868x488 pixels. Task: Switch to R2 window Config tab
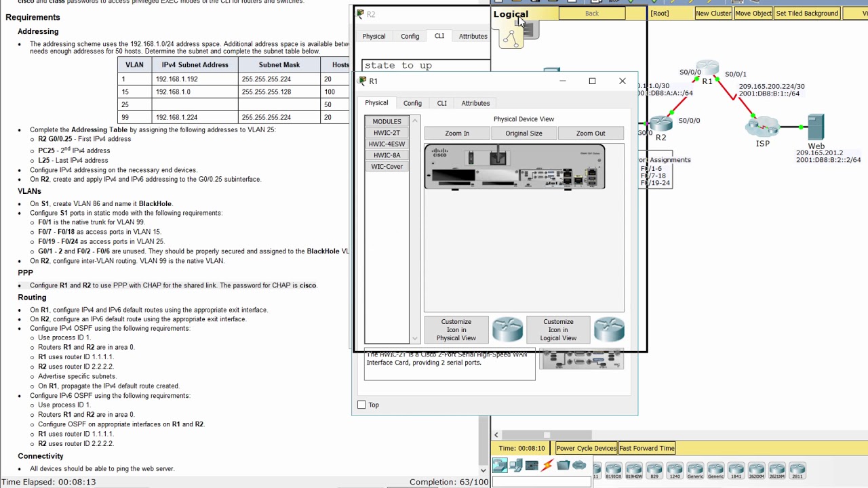point(410,36)
